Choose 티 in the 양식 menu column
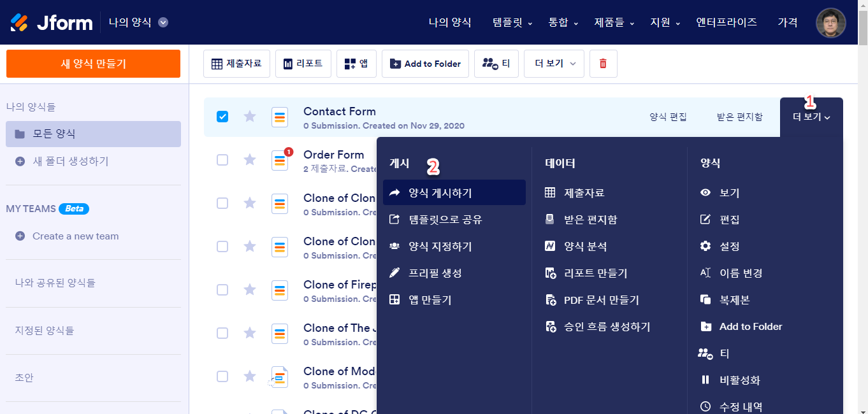Screen dimensions: 868x414 point(725,353)
